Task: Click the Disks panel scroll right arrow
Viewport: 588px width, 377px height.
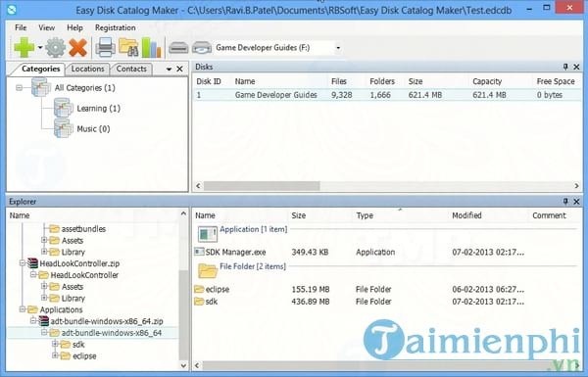Action: (576, 186)
